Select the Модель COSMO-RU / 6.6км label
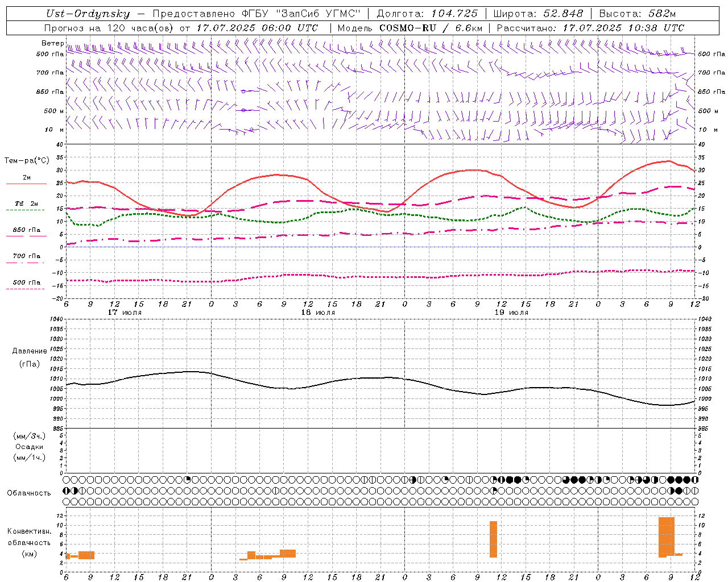 tap(410, 28)
